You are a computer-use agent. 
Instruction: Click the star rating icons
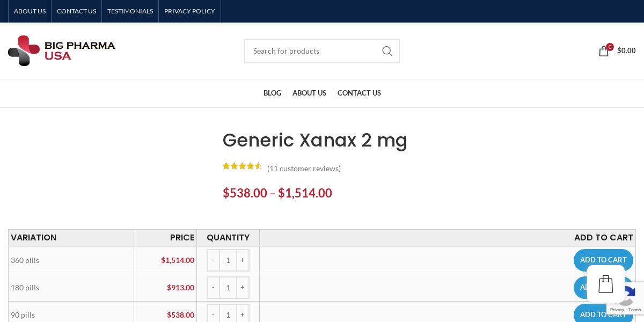point(242,166)
